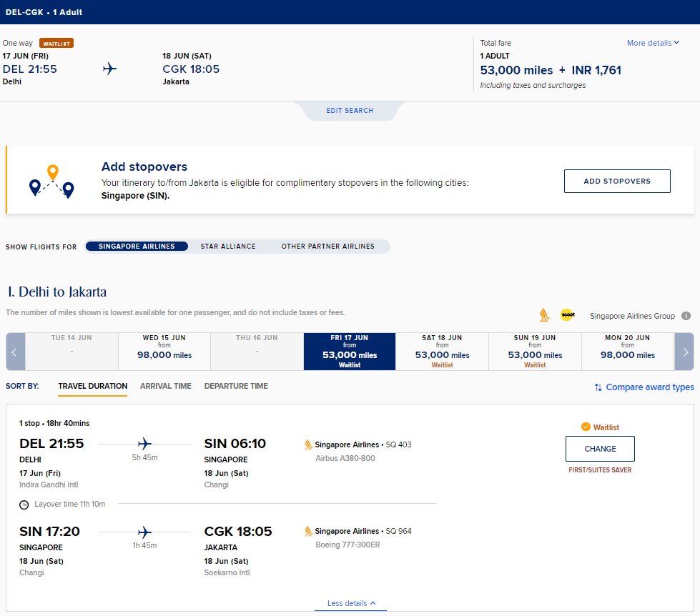Click the SIN 06:10 arrival time
The image size is (700, 616).
click(235, 443)
